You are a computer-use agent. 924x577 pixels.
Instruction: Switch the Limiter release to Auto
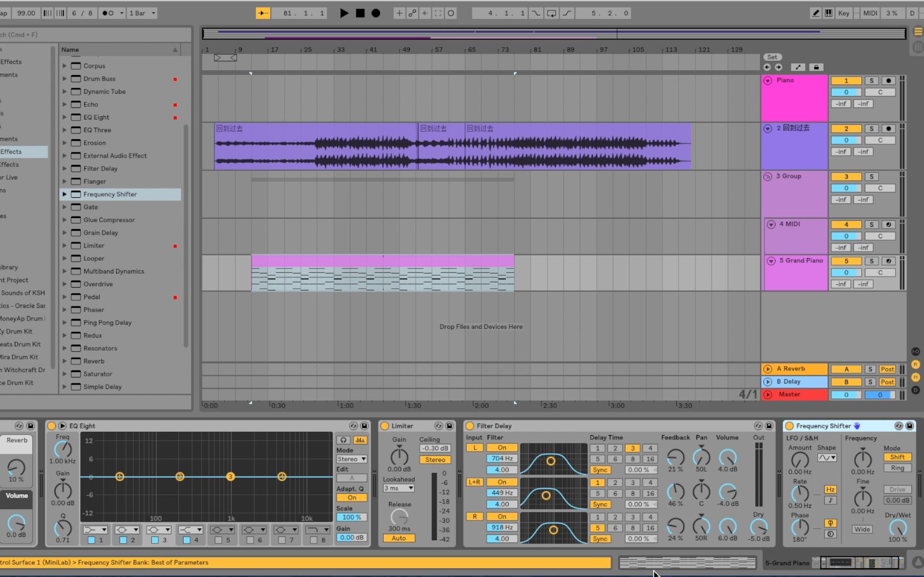click(x=398, y=538)
